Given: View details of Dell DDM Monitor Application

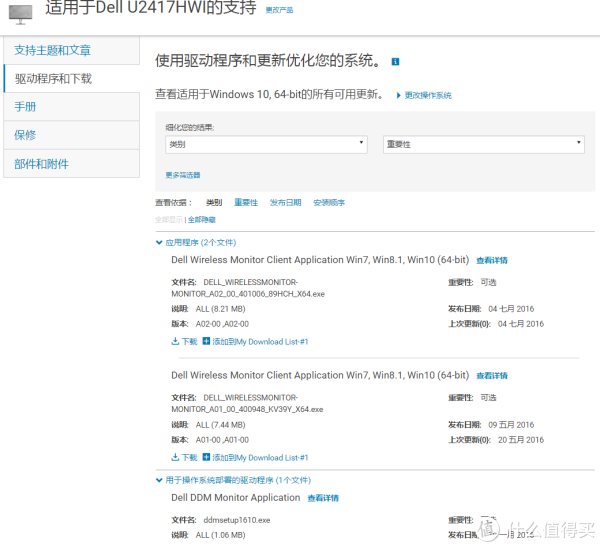Looking at the screenshot, I should (323, 498).
